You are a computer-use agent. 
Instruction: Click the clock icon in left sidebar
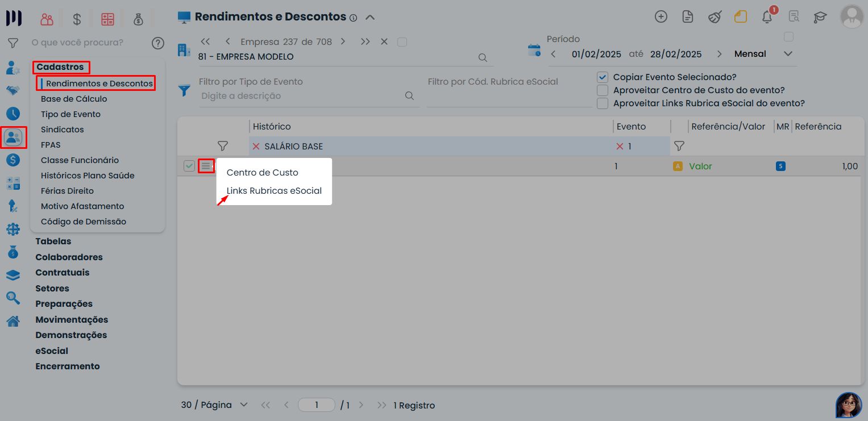coord(13,112)
